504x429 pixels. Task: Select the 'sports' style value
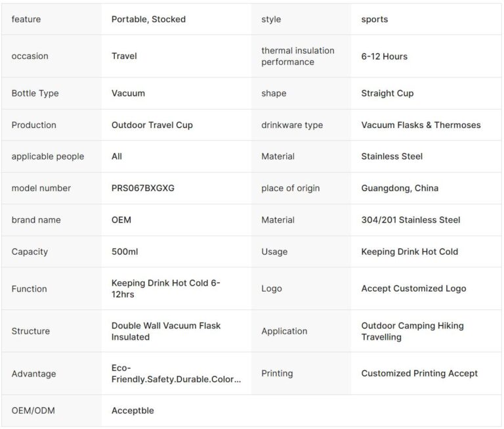click(x=374, y=19)
